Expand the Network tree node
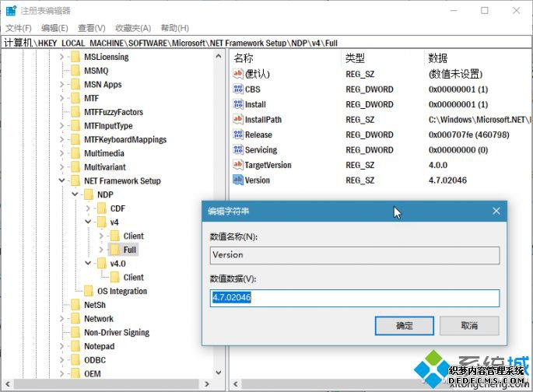The image size is (533, 392). coord(61,319)
